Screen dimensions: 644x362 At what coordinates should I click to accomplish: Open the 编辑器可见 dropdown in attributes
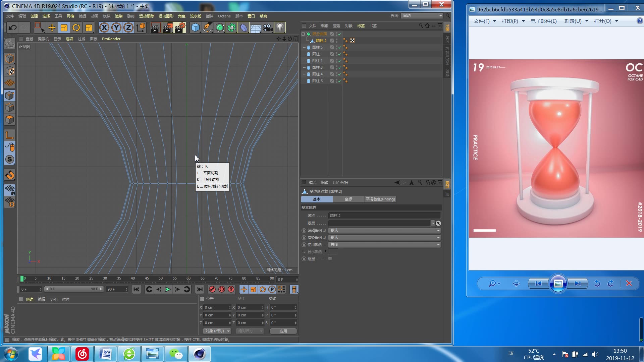pos(385,230)
